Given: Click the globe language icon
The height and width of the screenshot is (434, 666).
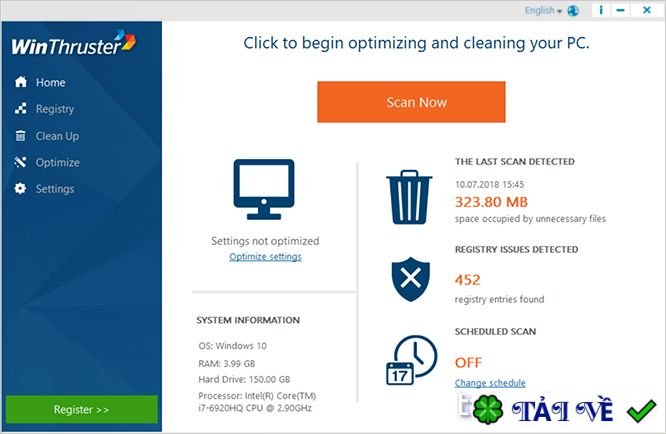Looking at the screenshot, I should click(573, 11).
